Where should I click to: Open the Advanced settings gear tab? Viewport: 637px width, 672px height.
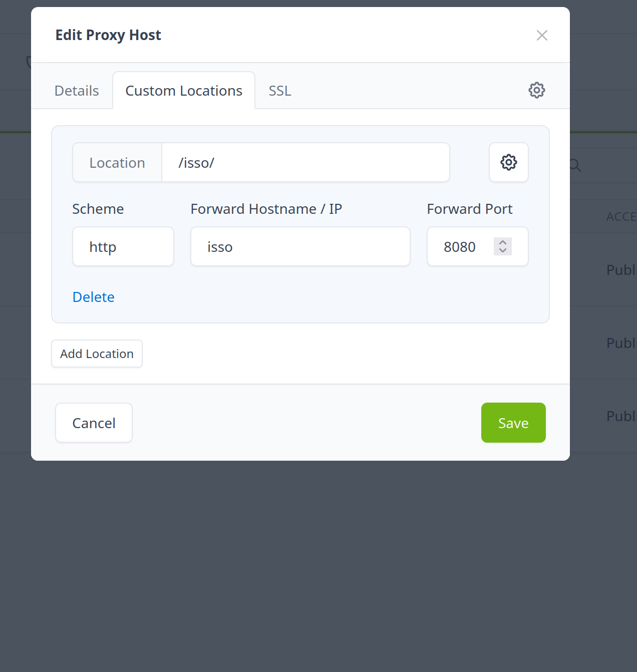point(536,91)
